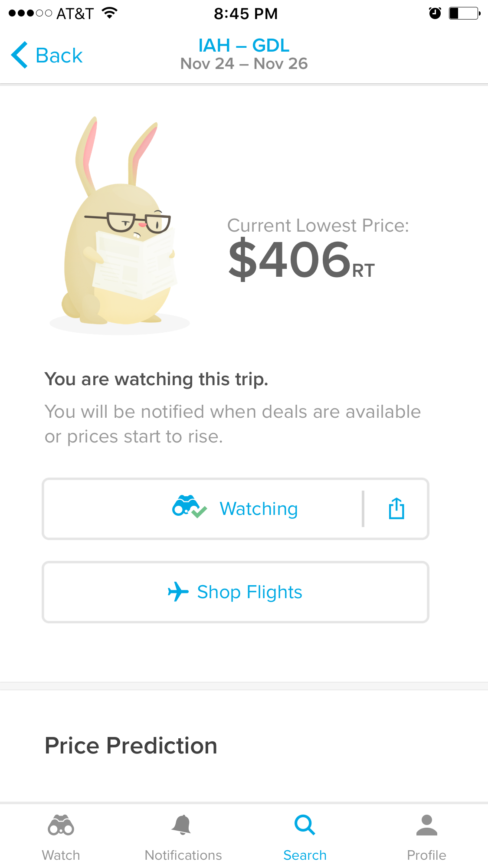Tap the Back chevron arrow

coord(20,55)
